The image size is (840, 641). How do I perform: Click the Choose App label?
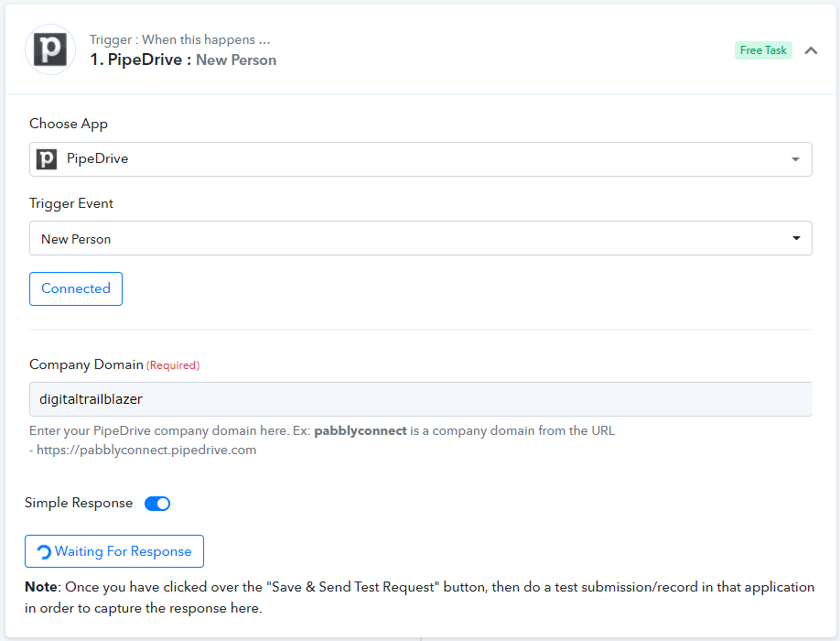(69, 124)
